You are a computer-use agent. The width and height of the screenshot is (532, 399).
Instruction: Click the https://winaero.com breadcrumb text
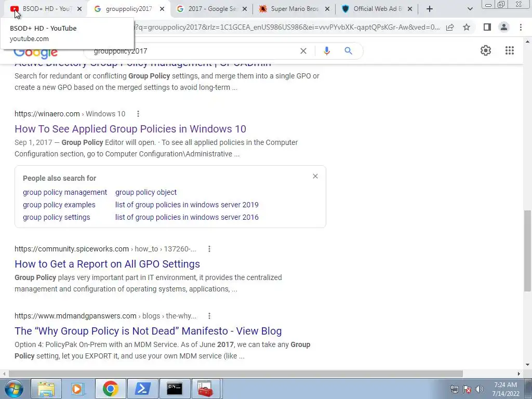47,114
